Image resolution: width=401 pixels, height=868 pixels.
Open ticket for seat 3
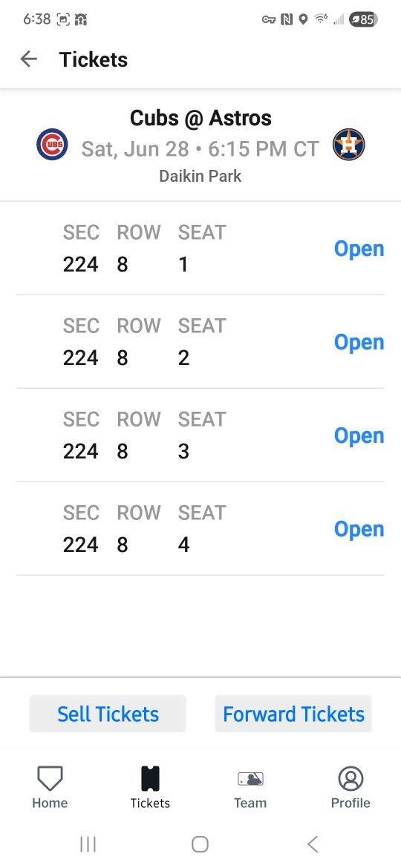click(359, 436)
